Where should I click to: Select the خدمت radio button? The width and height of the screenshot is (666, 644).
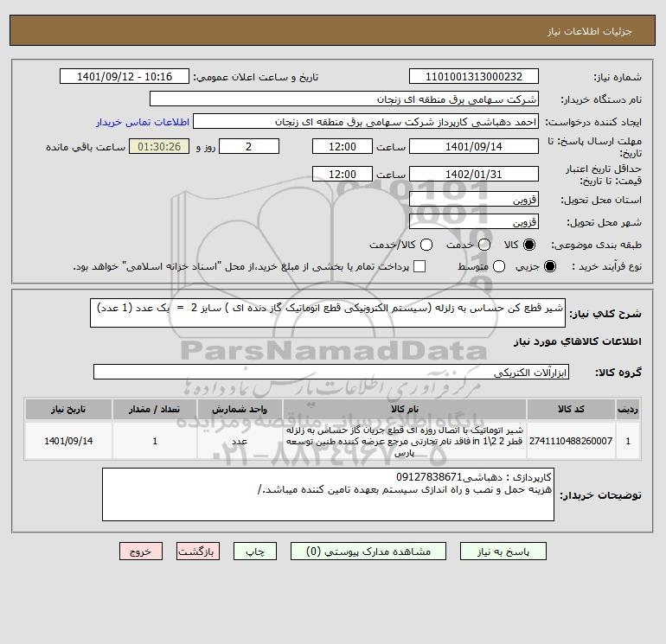pos(484,245)
